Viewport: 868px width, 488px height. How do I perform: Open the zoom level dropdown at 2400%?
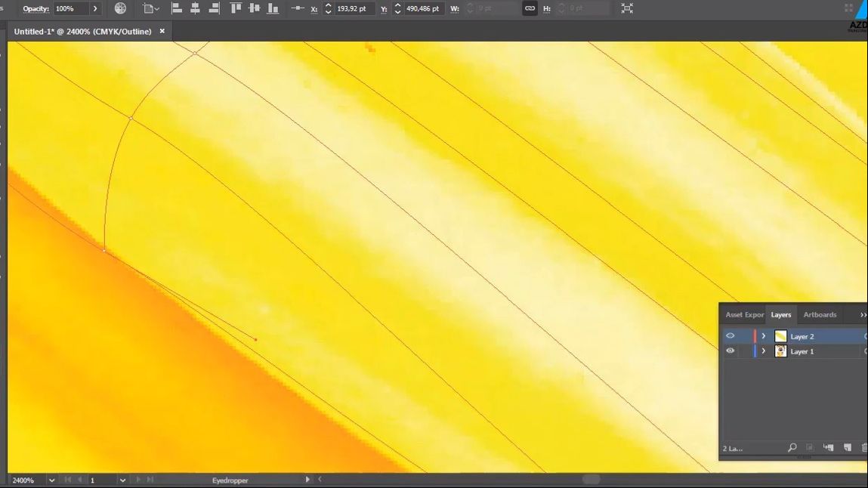click(51, 480)
